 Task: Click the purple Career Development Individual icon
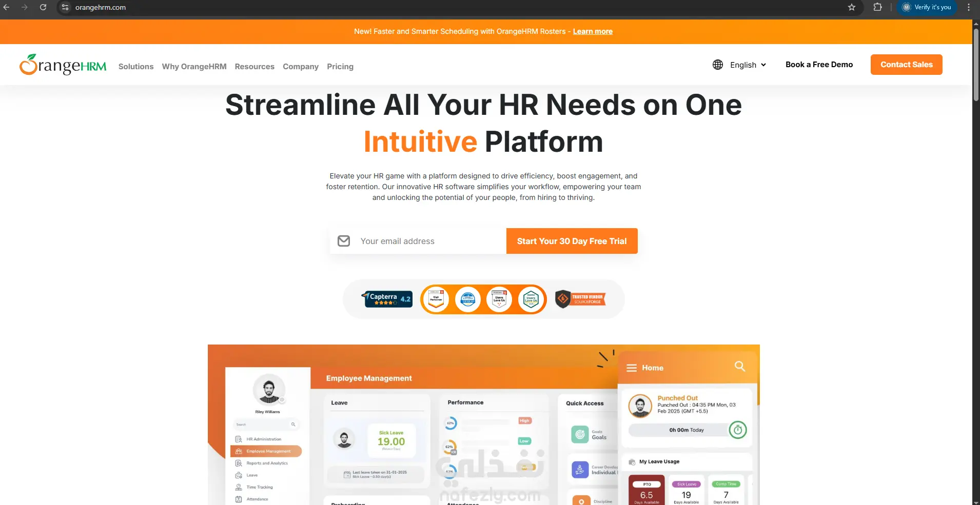click(x=580, y=470)
